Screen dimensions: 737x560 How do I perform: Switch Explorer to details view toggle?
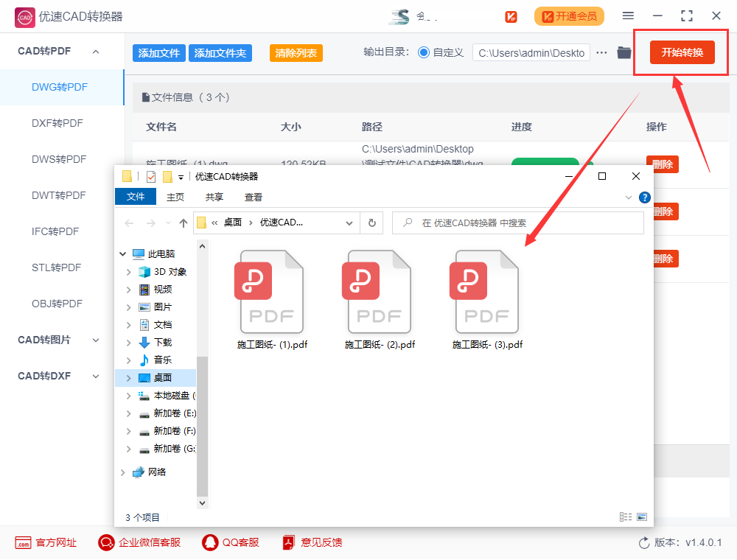624,517
